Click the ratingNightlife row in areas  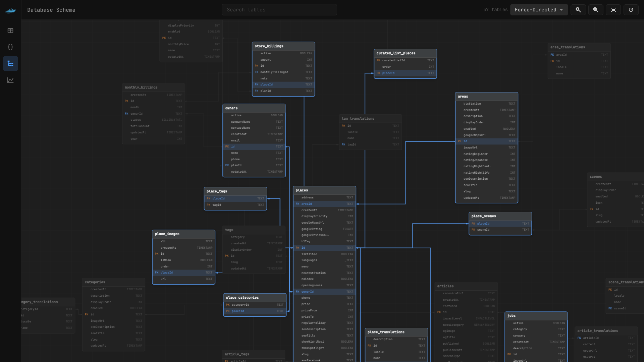[x=487, y=173]
